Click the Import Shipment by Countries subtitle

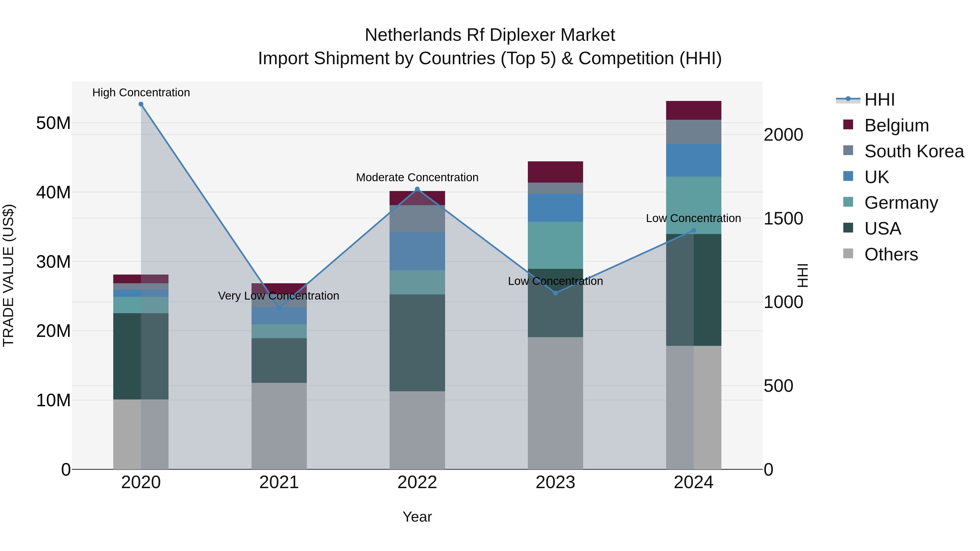pyautogui.click(x=490, y=59)
